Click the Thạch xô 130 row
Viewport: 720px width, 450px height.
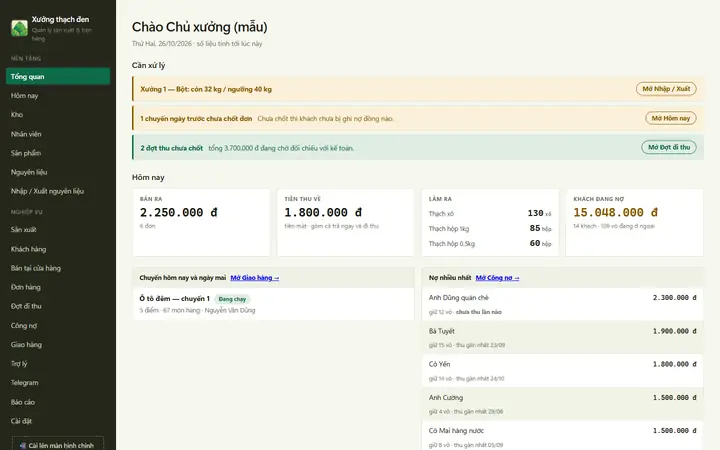pos(490,214)
